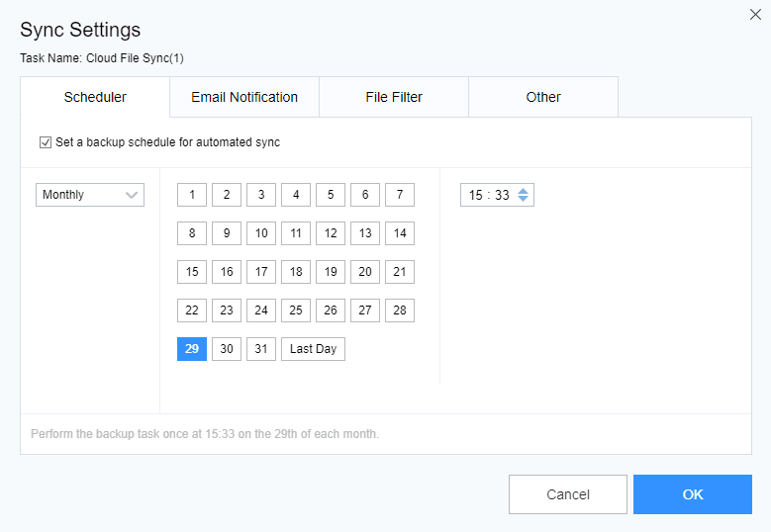This screenshot has width=771, height=532.
Task: Pick day 15 for the schedule
Action: coord(192,272)
